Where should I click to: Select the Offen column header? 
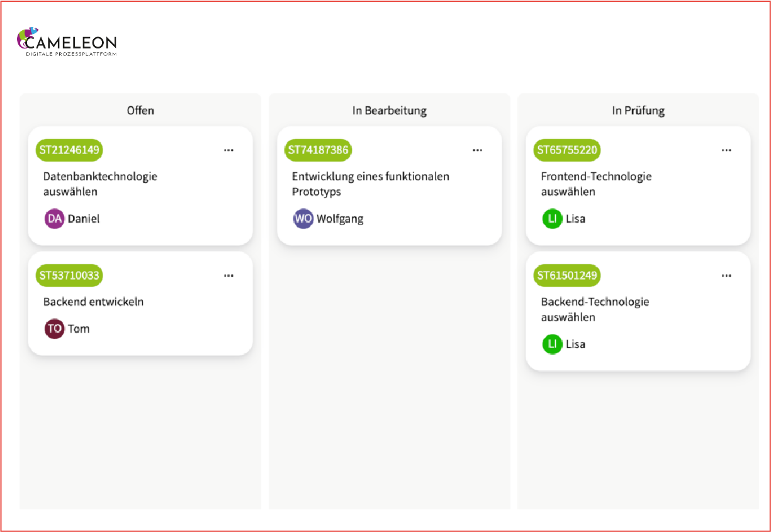140,111
